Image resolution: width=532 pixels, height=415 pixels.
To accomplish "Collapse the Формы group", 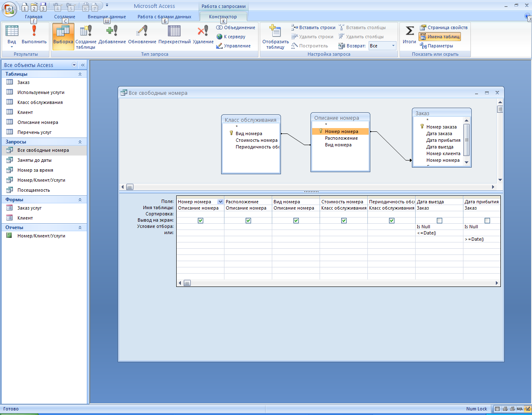I will coord(80,200).
